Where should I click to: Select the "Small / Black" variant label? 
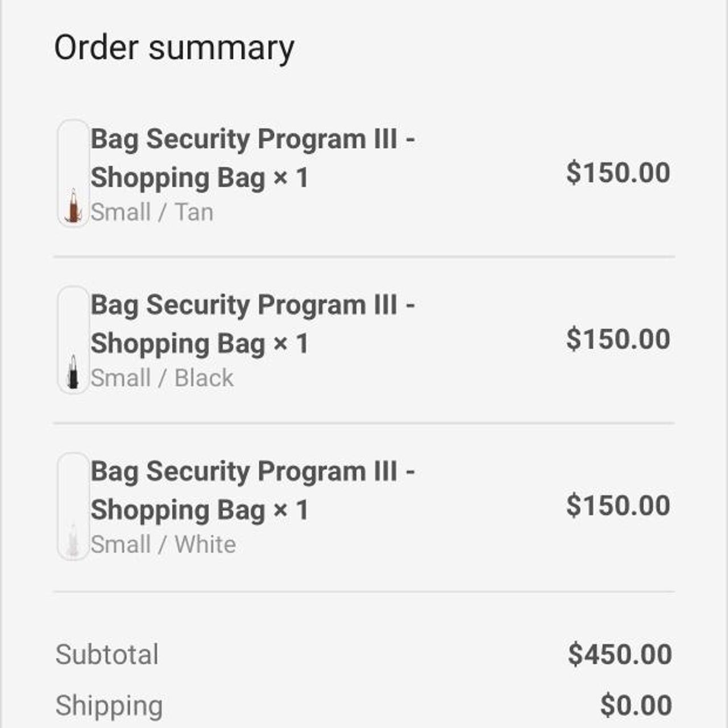pos(162,378)
